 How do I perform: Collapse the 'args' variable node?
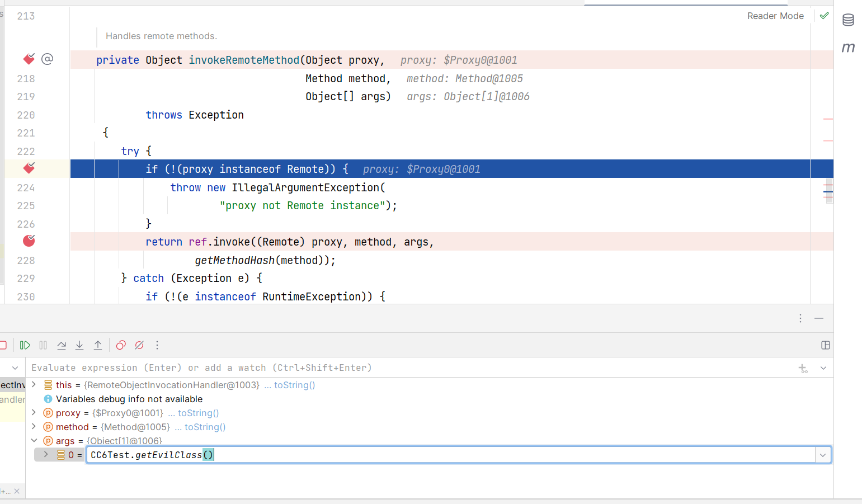coord(34,441)
